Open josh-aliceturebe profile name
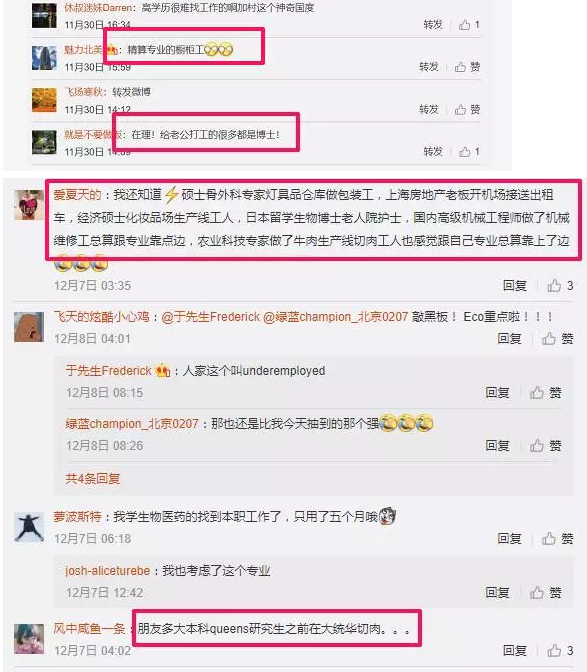Viewport: 587px width, 672px height. click(108, 571)
